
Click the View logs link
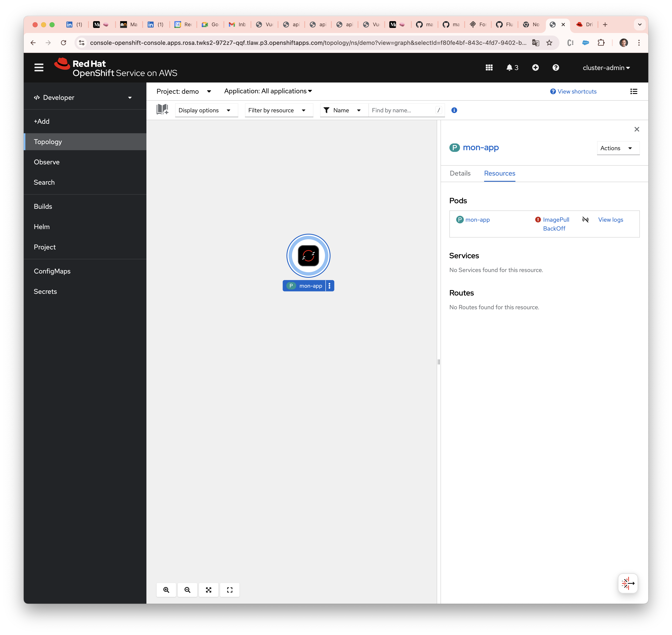pyautogui.click(x=610, y=220)
